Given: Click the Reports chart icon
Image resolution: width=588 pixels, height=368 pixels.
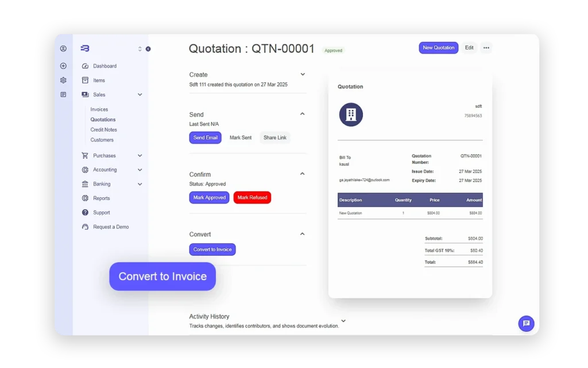Looking at the screenshot, I should tap(85, 198).
